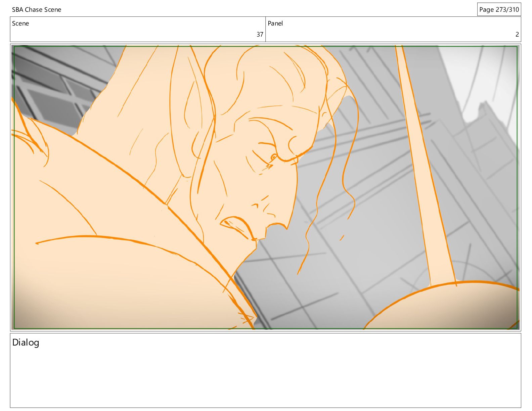The height and width of the screenshot is (411, 532).
Task: Click the storyboard panel drawing
Action: (x=266, y=187)
